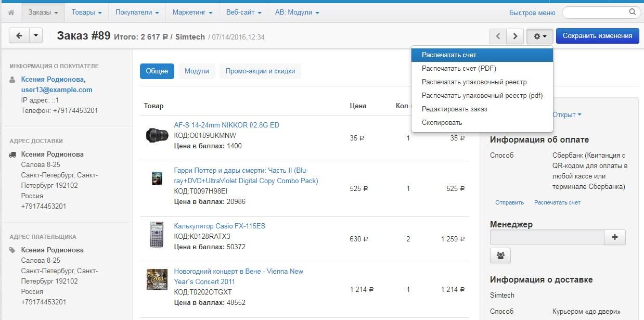Go to next order with right chevron
Viewport: 644px width, 320px height.
pos(515,36)
